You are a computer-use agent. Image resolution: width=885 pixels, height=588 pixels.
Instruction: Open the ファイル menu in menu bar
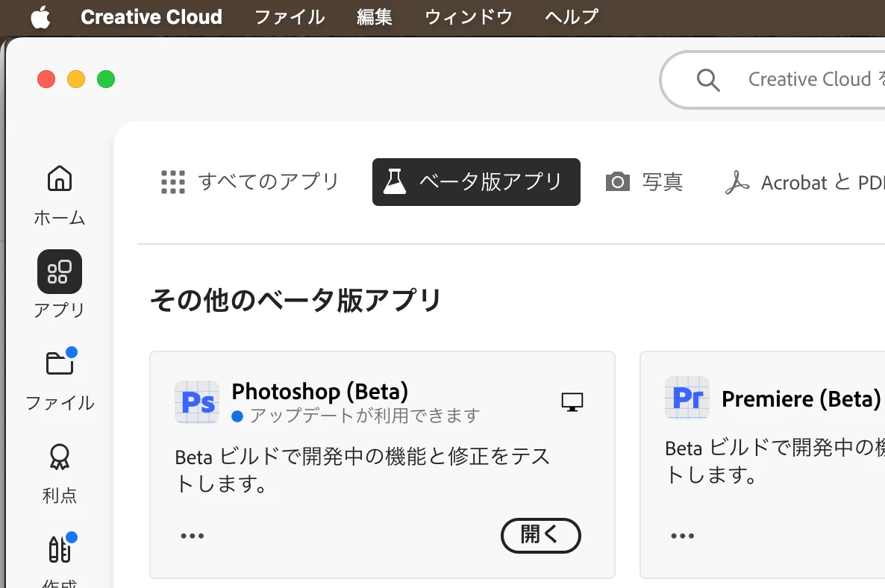(x=290, y=17)
